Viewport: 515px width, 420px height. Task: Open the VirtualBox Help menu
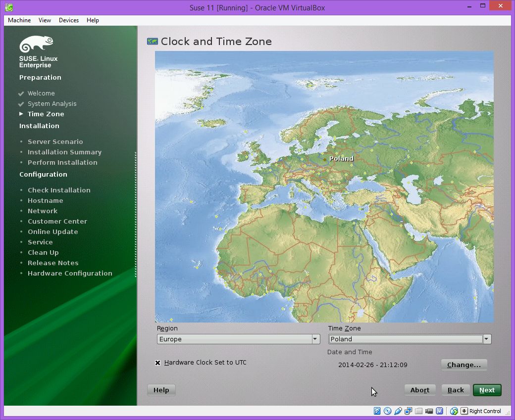pyautogui.click(x=93, y=20)
